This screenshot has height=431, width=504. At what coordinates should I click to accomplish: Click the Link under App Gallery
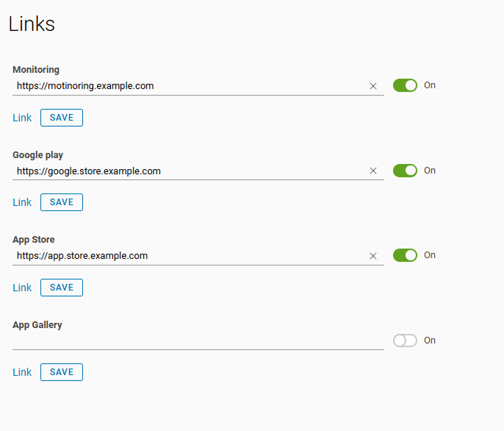[x=22, y=372]
